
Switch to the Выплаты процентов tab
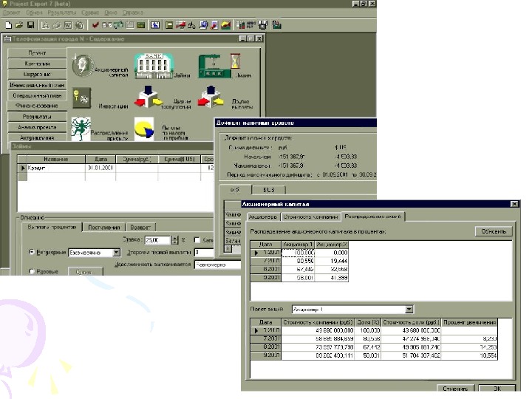[52, 227]
